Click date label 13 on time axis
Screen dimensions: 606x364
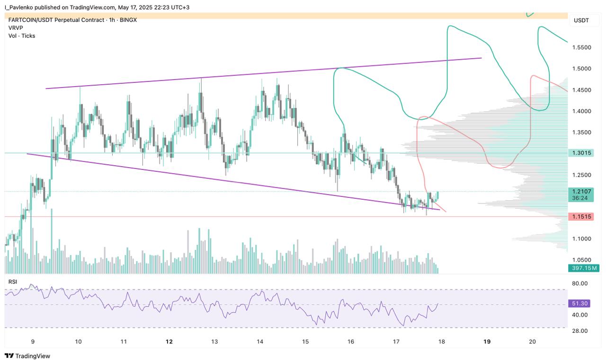(x=214, y=341)
